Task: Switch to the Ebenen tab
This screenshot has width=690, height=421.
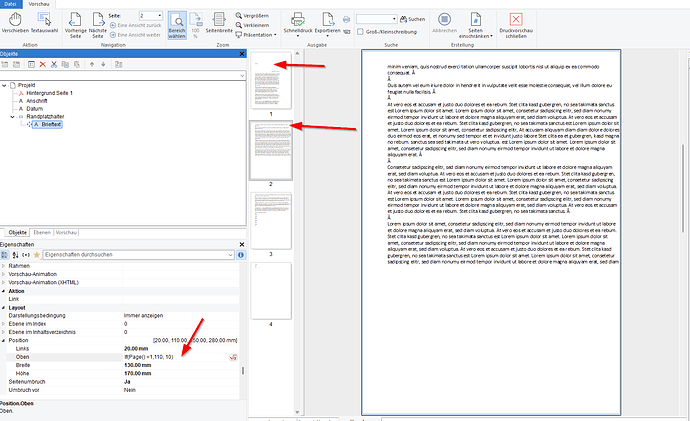Action: click(x=42, y=232)
